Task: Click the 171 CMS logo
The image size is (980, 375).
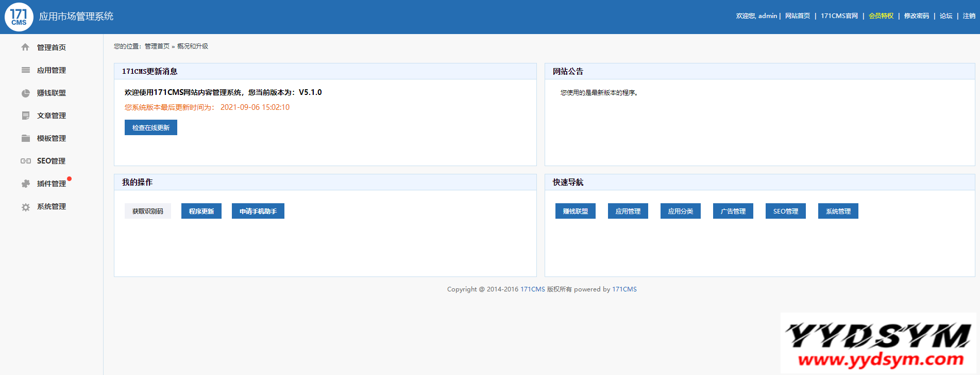Action: [x=19, y=17]
